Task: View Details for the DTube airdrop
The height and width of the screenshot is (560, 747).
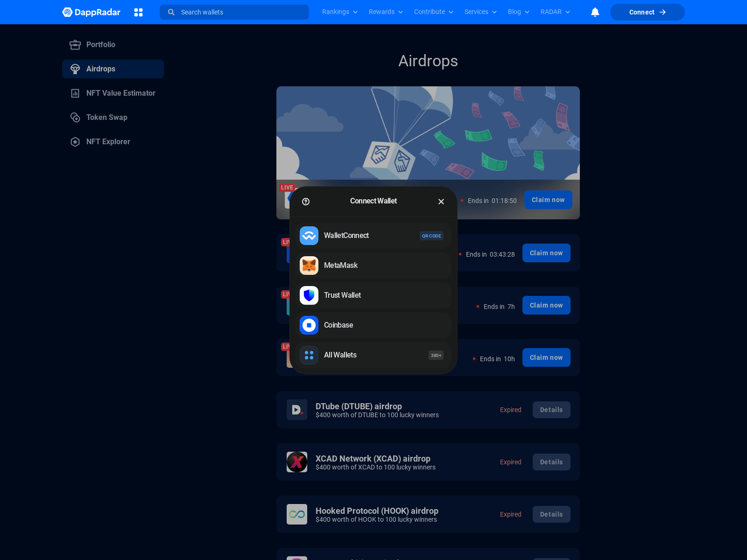Action: click(551, 410)
